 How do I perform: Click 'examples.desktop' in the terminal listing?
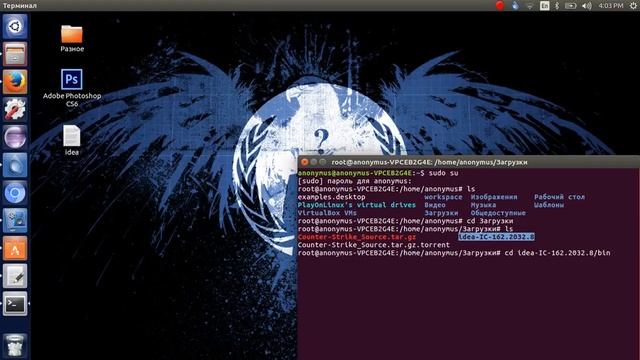coord(331,197)
